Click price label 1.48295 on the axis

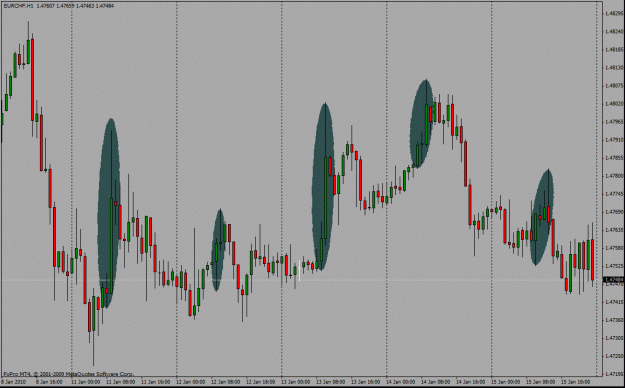point(614,13)
